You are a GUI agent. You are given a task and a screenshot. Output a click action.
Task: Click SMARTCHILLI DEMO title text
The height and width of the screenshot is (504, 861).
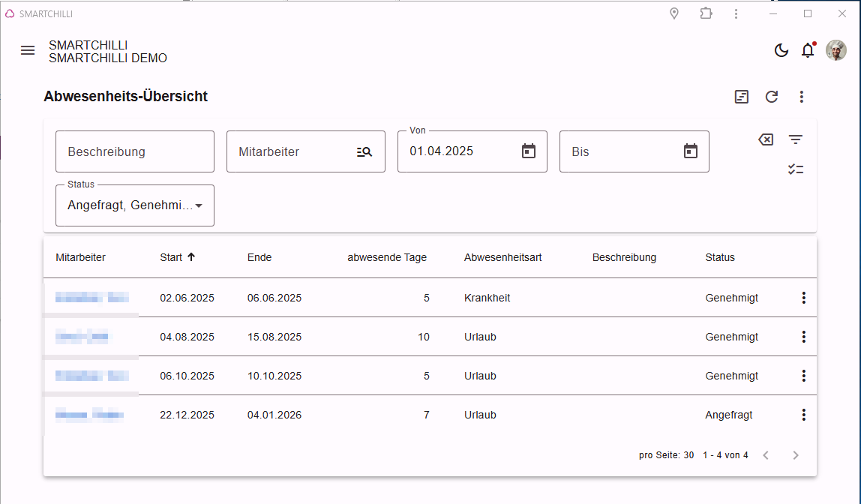tap(108, 58)
